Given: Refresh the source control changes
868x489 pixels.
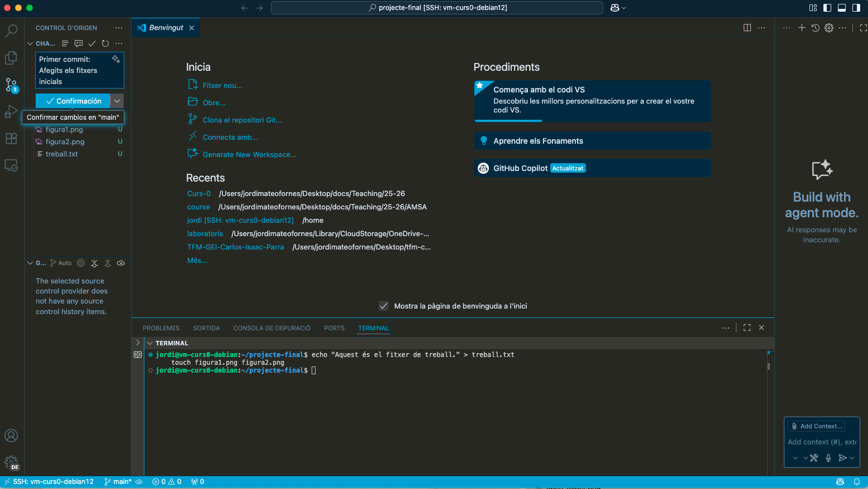Looking at the screenshot, I should (x=105, y=43).
